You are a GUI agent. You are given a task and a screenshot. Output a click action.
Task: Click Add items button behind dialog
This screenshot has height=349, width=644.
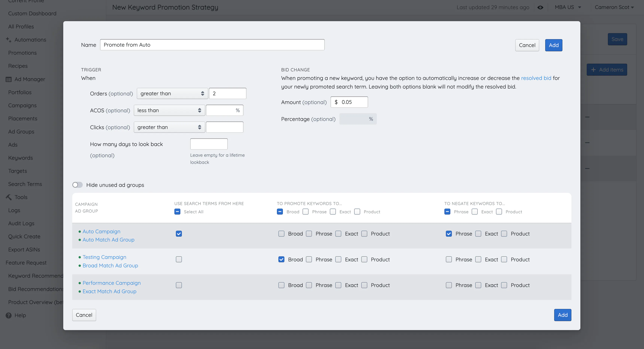(607, 70)
